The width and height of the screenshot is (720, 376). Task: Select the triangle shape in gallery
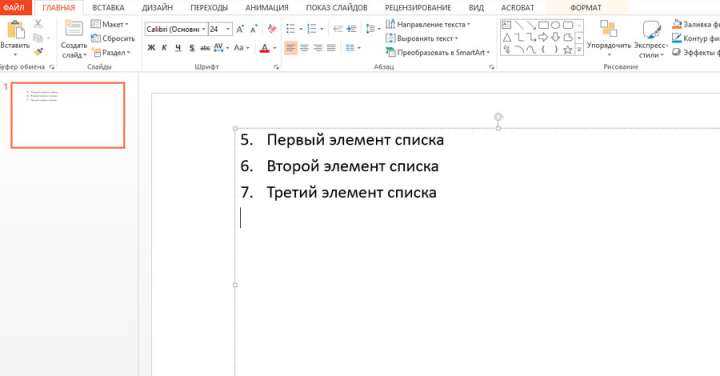pos(507,38)
